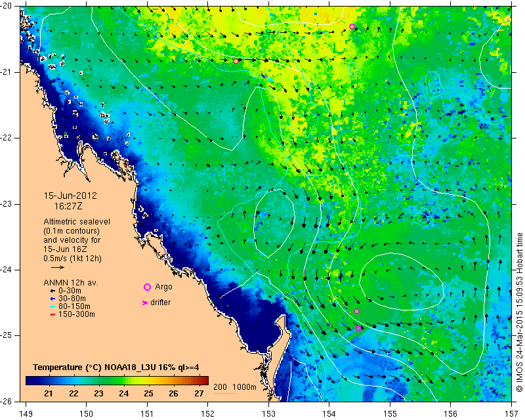Click the latitude axis label -22
Image resolution: width=525 pixels, height=420 pixels.
click(x=7, y=138)
